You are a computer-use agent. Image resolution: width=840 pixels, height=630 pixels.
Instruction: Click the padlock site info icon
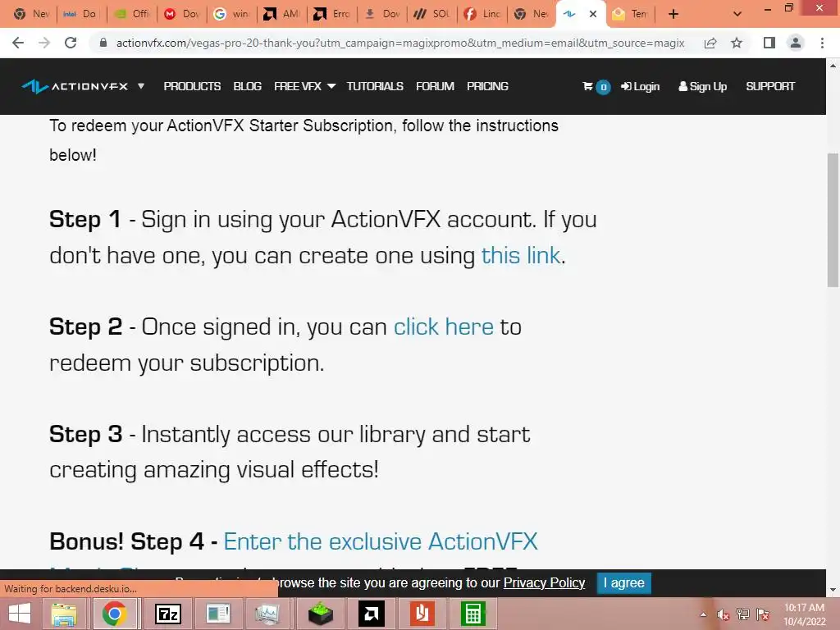tap(103, 43)
